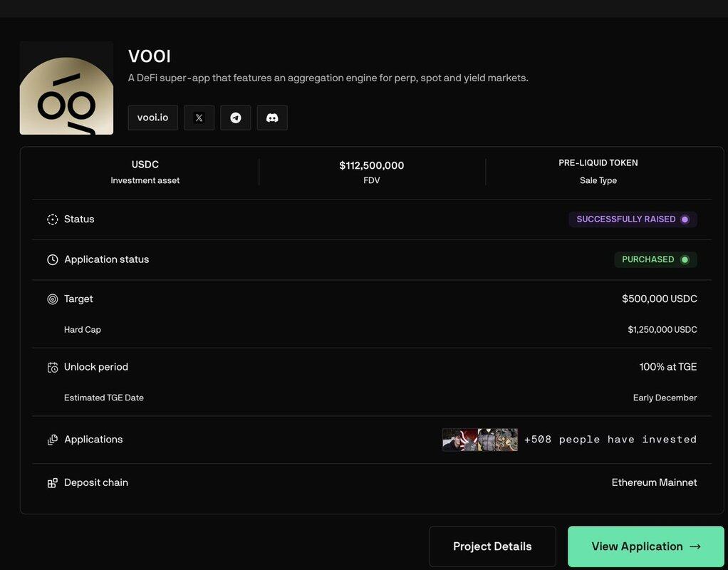Open the Discord server icon
Viewport: 728px width, 570px height.
(272, 118)
